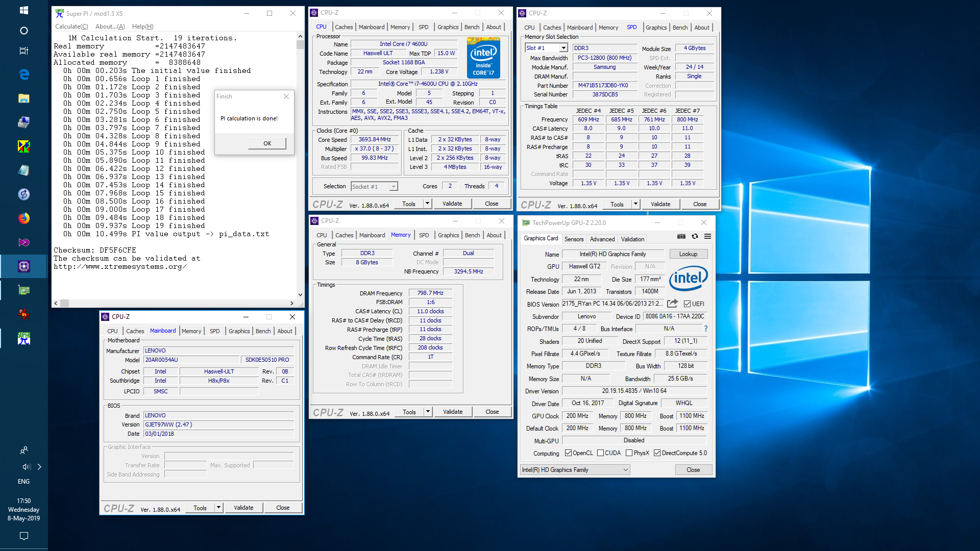Click the Bus Interface question mark
The image size is (980, 551).
coord(706,329)
